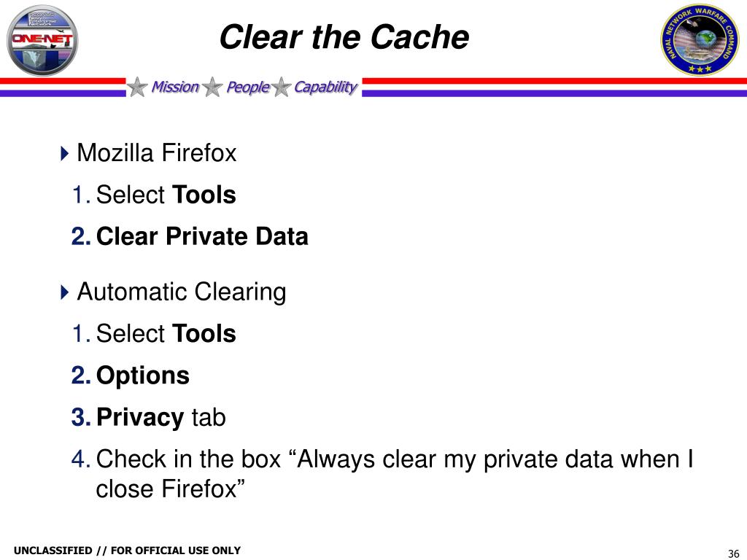Click Select Tools under Automatic Clearing
Viewport: 747px width, 560px height.
click(x=166, y=333)
